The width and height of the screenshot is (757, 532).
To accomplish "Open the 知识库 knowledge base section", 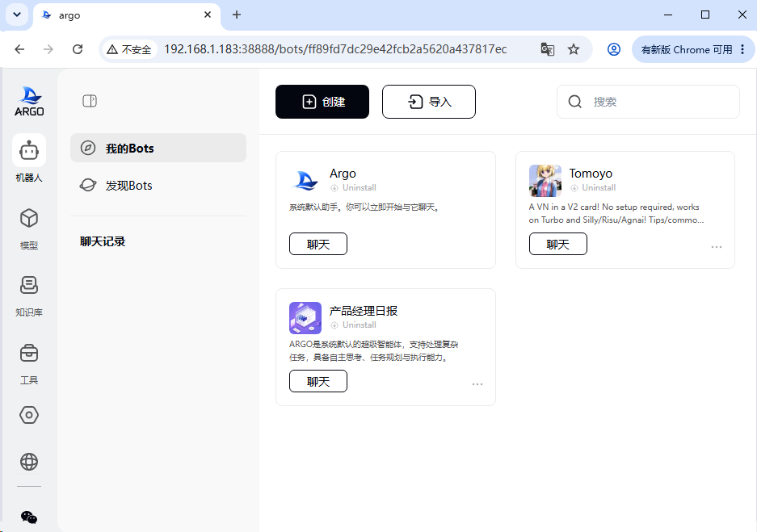I will click(x=29, y=295).
